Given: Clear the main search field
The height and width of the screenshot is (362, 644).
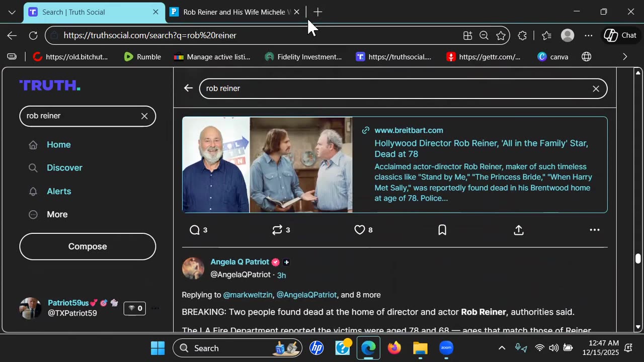Looking at the screenshot, I should pos(596,88).
